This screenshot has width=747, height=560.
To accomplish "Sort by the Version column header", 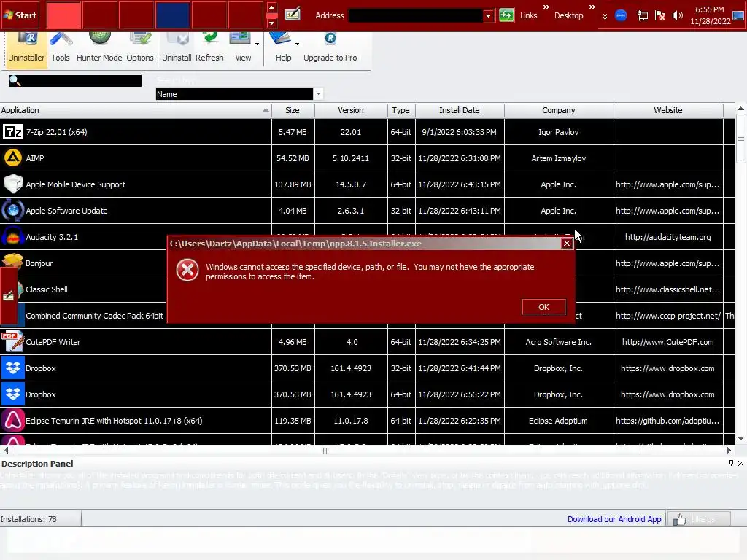I will click(351, 110).
